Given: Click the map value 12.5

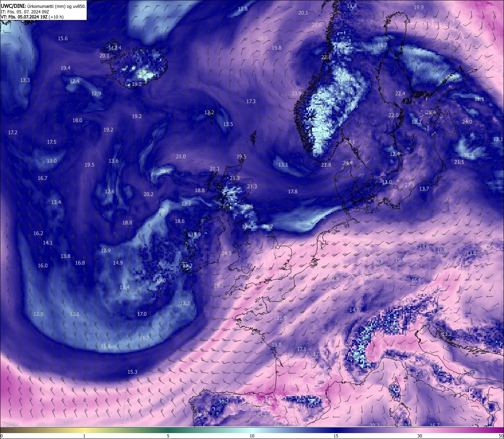Looking at the screenshot, I should coord(38,314).
